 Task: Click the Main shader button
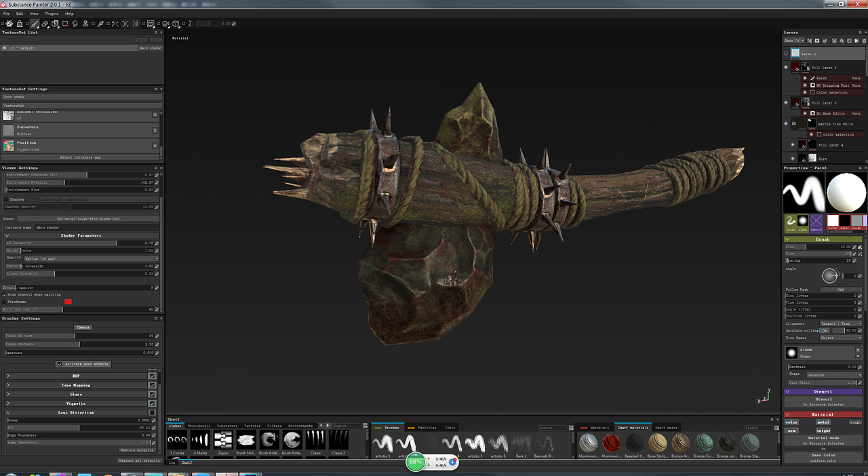point(151,48)
